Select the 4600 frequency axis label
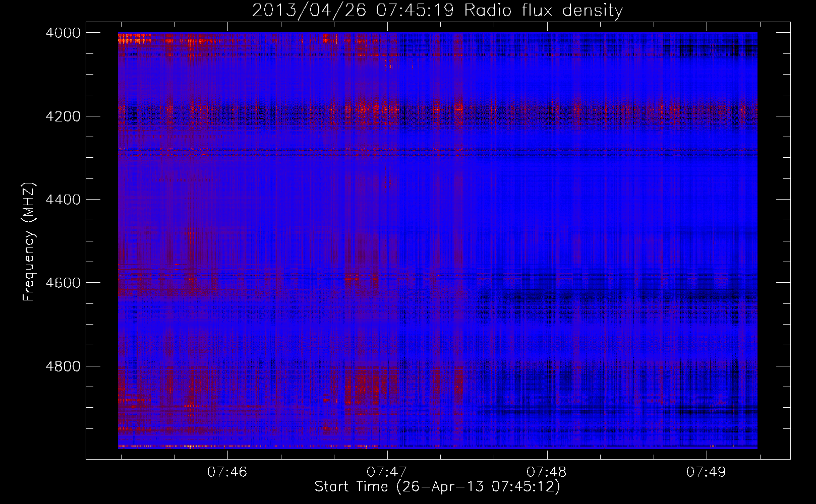816x504 pixels. [63, 283]
